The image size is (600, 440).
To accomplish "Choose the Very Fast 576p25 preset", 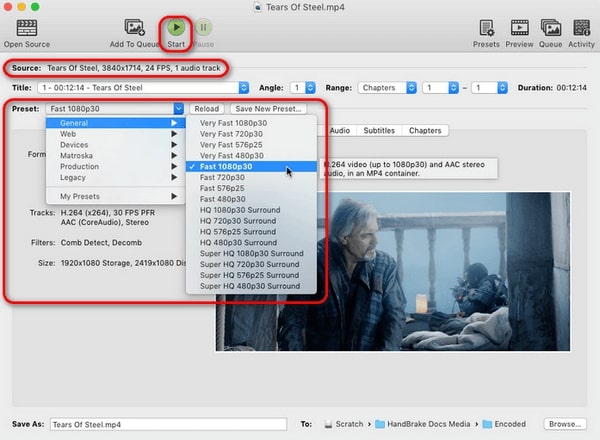I will [x=251, y=145].
